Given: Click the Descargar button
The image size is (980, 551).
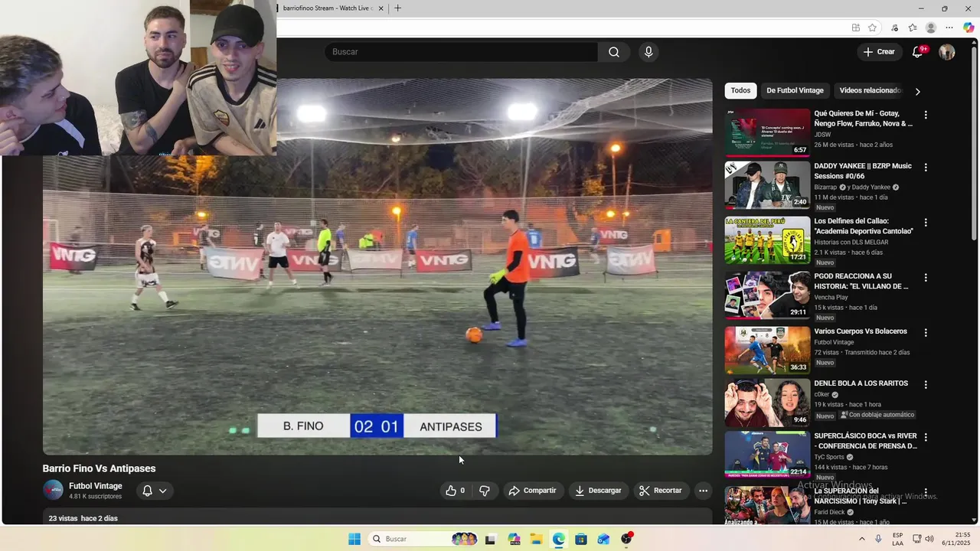Looking at the screenshot, I should point(598,491).
